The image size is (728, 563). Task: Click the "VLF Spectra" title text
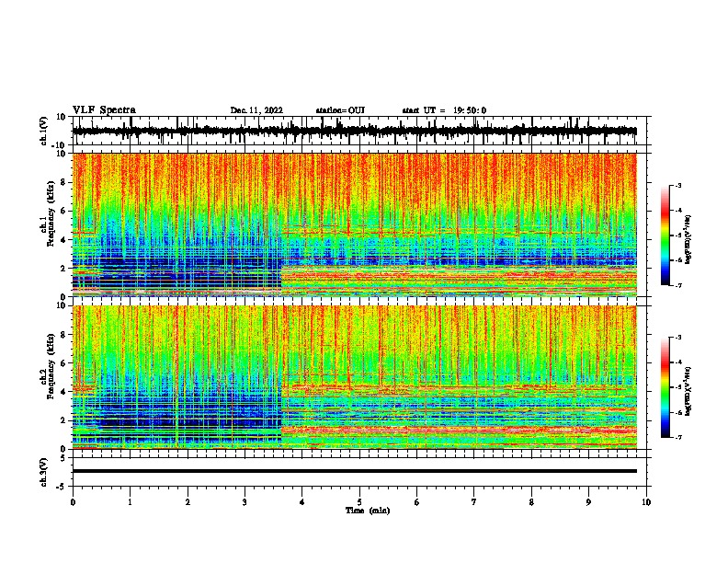point(104,110)
